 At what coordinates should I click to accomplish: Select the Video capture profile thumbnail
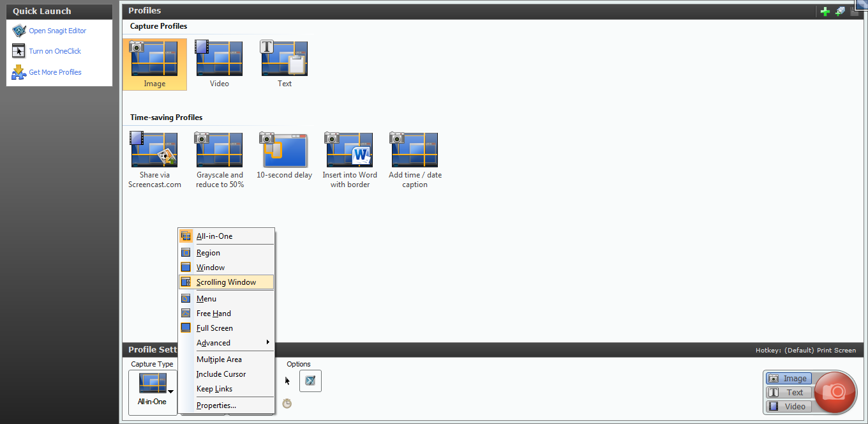click(219, 64)
